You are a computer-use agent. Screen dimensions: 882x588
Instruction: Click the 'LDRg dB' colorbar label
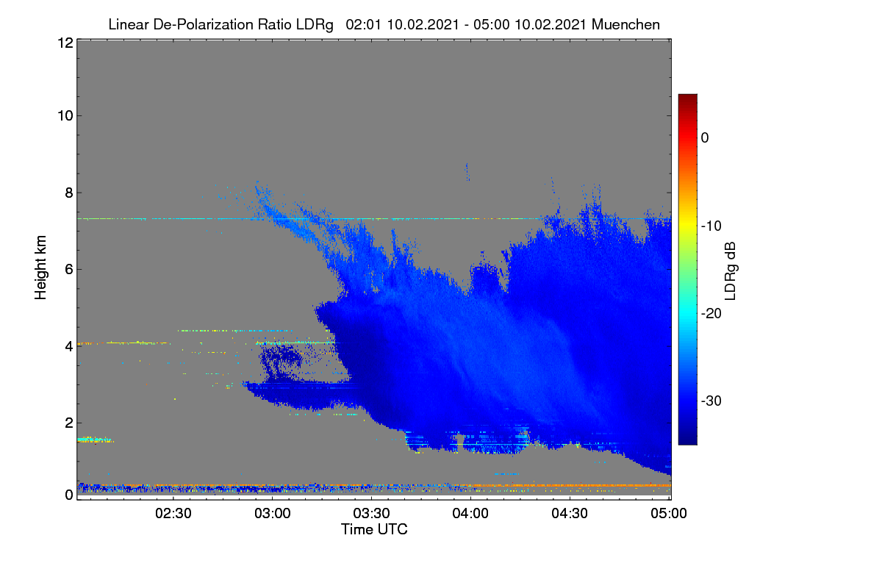[731, 270]
